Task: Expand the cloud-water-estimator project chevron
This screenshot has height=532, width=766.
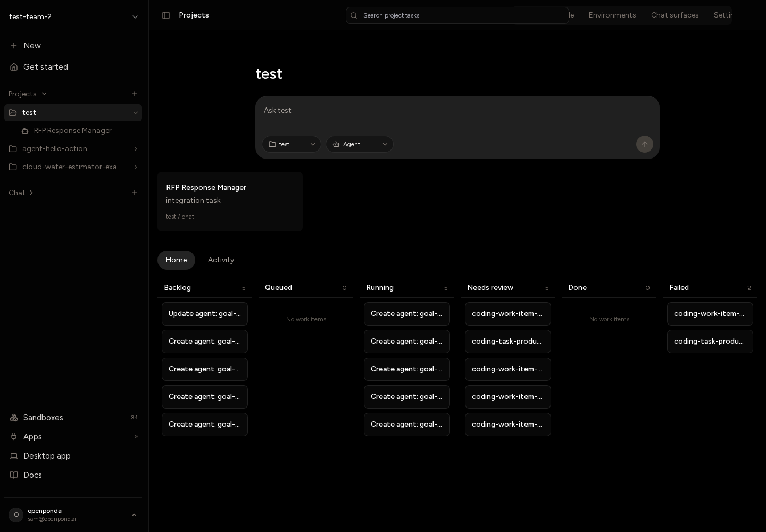Action: coord(135,167)
